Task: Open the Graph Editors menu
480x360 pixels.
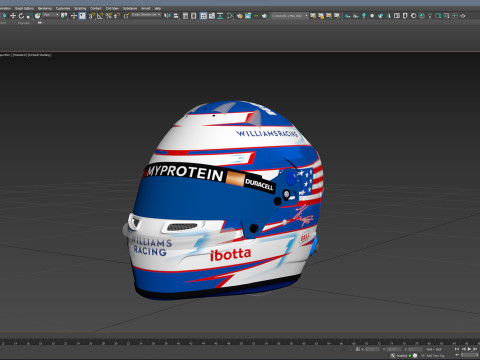Action: [x=24, y=8]
